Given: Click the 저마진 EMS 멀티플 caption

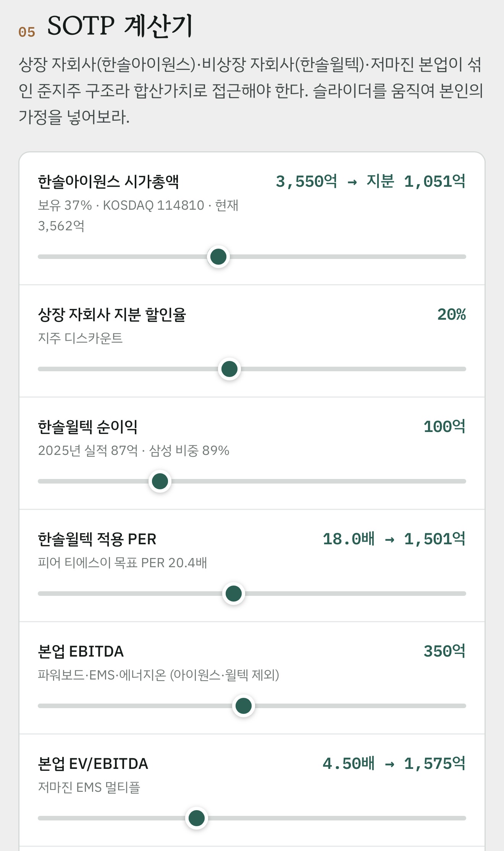Looking at the screenshot, I should (x=89, y=787).
